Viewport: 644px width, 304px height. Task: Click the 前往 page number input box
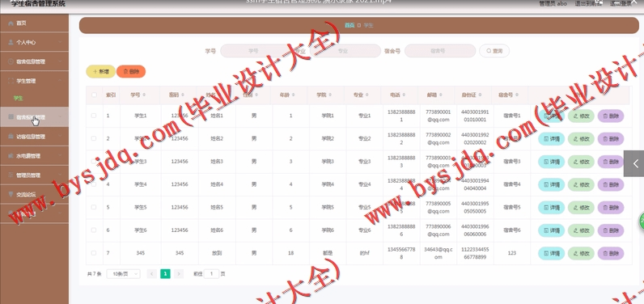pyautogui.click(x=211, y=273)
